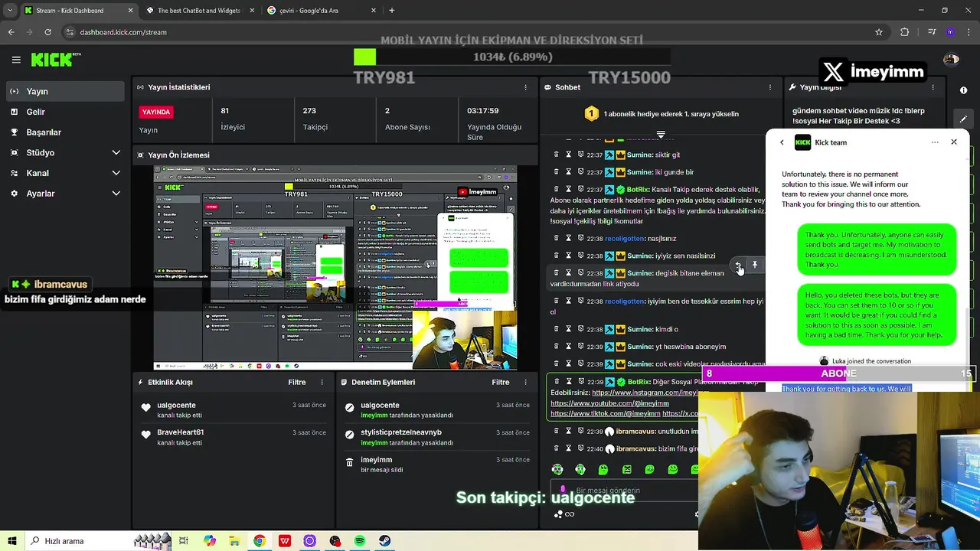Open the Başarılar sidebar item

[65, 132]
